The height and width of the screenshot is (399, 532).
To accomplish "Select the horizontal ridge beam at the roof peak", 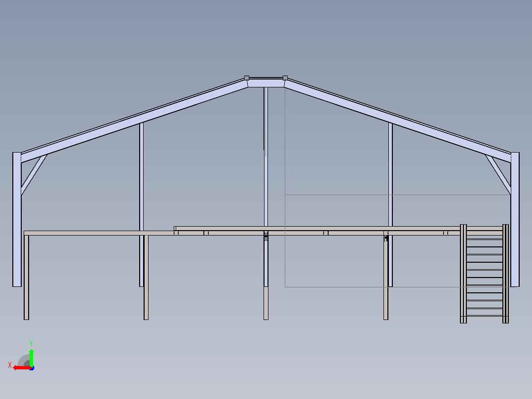I will (x=266, y=83).
